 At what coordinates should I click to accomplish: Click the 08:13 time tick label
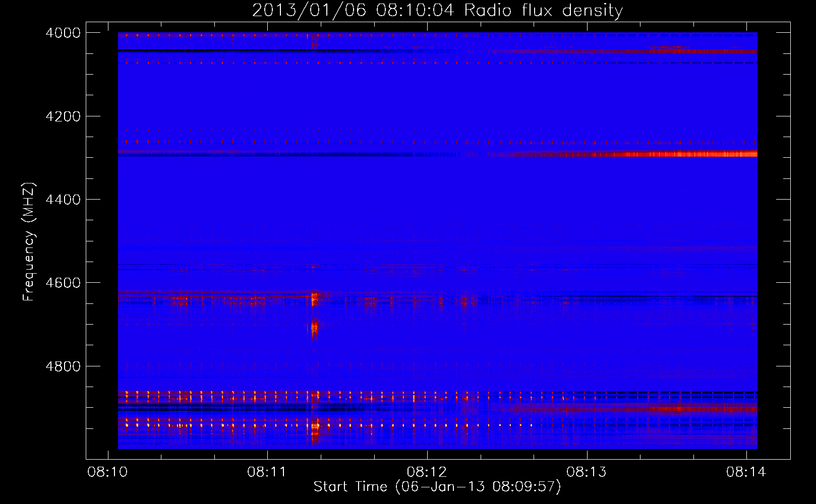pos(587,472)
